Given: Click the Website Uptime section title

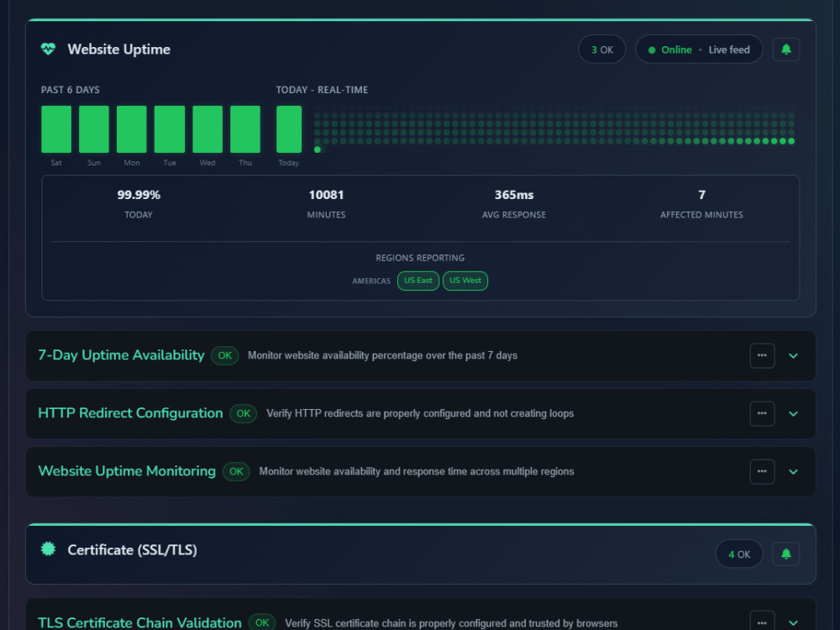Looking at the screenshot, I should pos(119,50).
